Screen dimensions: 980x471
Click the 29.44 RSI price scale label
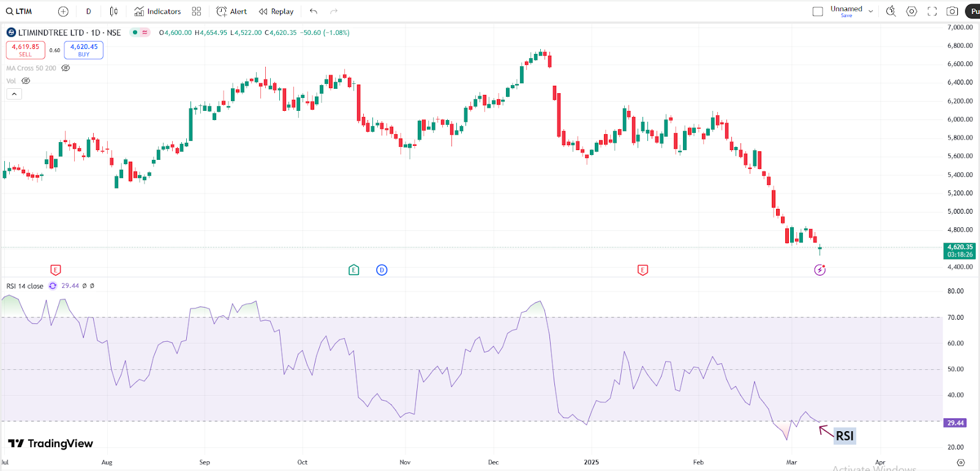(956, 423)
